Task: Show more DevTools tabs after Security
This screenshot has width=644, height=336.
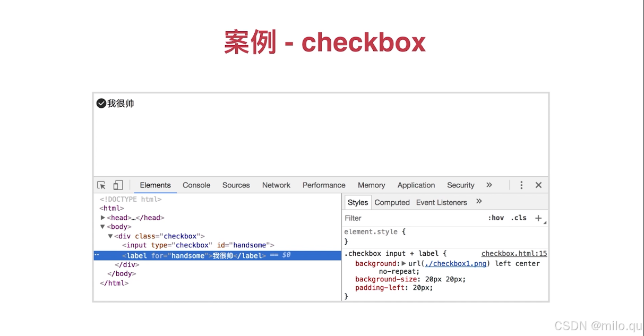Action: point(489,185)
